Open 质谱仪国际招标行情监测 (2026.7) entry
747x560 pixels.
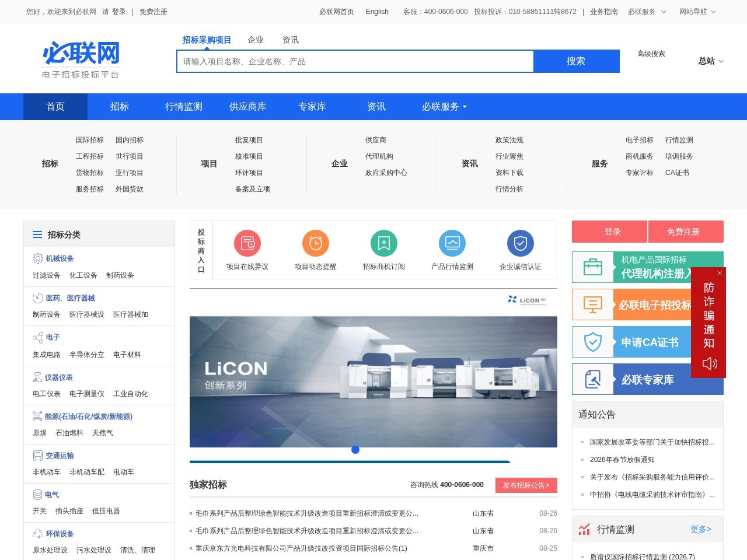643,556
